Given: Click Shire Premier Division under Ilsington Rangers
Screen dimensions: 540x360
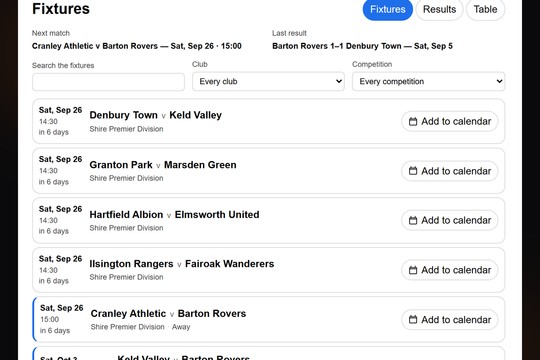Looking at the screenshot, I should [x=126, y=277].
